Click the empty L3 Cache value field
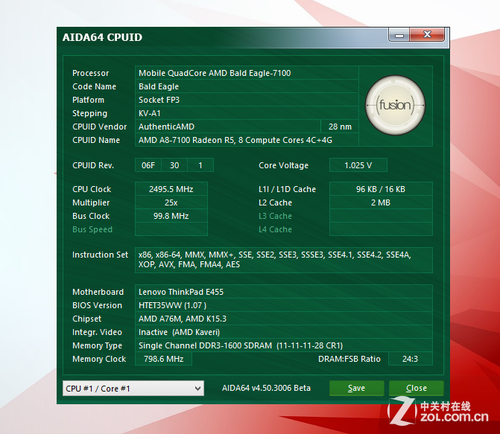 pos(381,216)
